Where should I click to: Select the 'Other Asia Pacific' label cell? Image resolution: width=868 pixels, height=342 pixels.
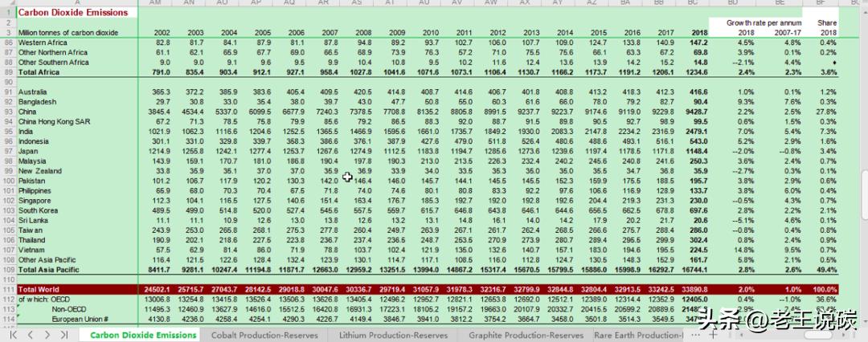[77, 259]
